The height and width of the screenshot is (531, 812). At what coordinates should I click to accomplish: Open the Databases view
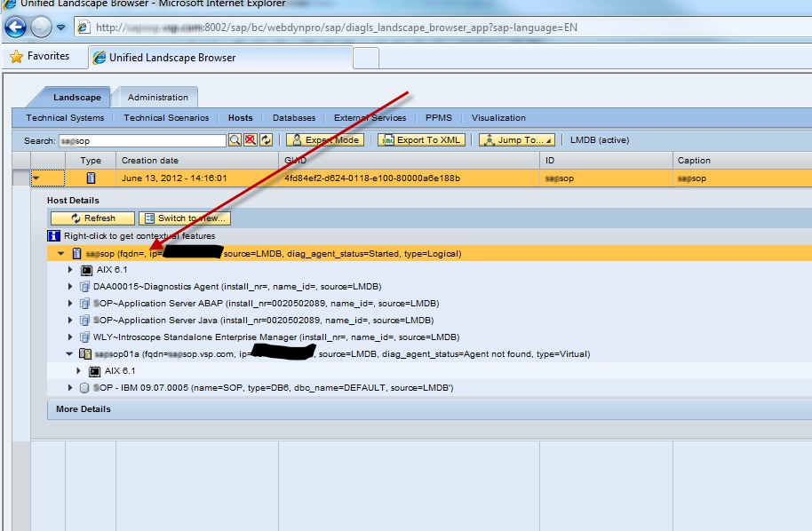[x=294, y=118]
